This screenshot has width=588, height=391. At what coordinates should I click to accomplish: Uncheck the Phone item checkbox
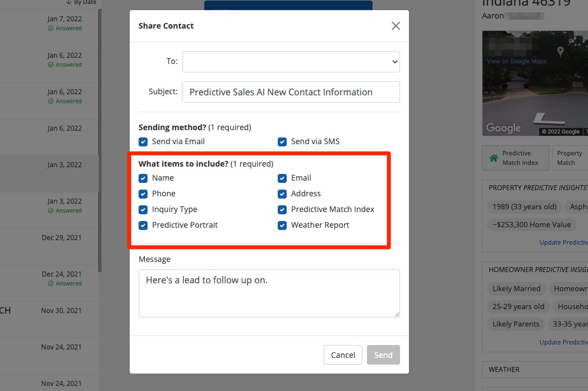(x=144, y=194)
